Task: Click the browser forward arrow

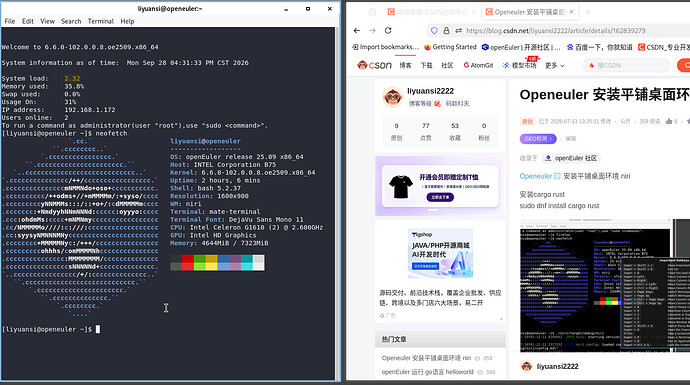Action: [x=372, y=30]
